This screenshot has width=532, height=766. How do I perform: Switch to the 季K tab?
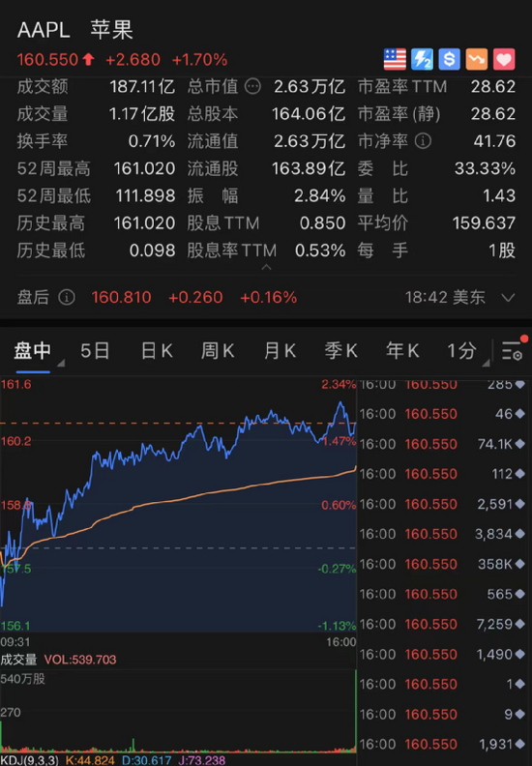[x=341, y=351]
